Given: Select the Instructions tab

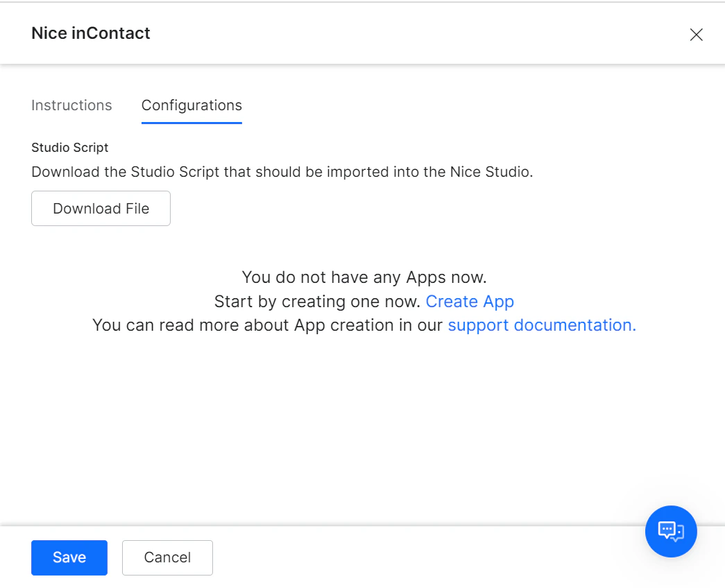Looking at the screenshot, I should [x=71, y=105].
